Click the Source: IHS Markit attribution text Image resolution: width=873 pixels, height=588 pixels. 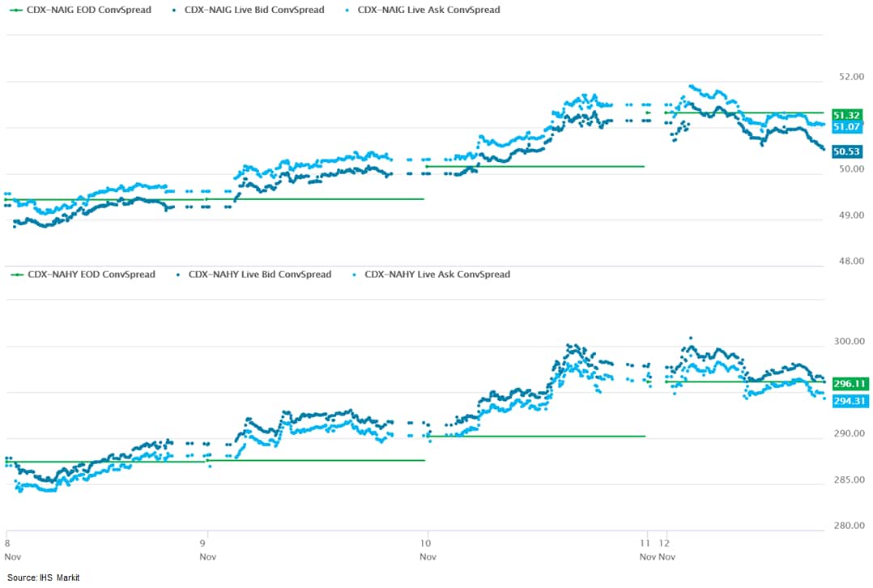click(x=44, y=577)
